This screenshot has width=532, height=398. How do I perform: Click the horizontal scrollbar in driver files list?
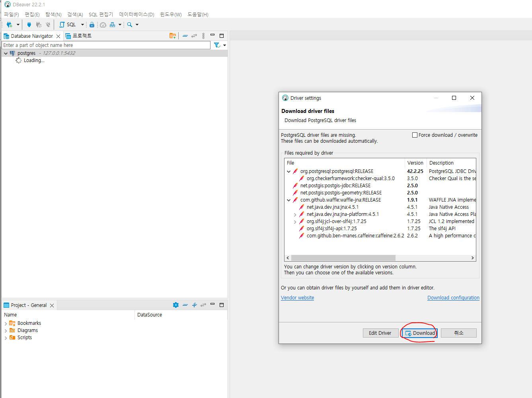(343, 258)
